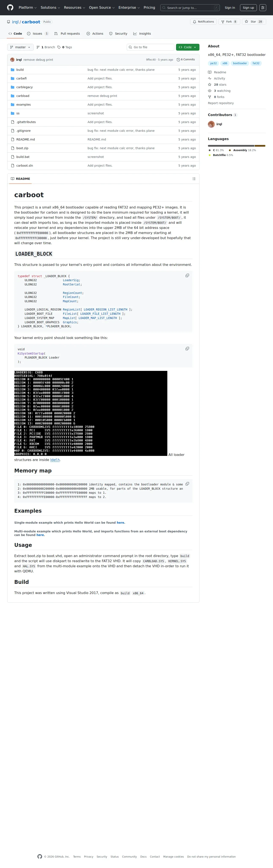View 0 Tags link
The image size is (273, 868).
(64, 47)
